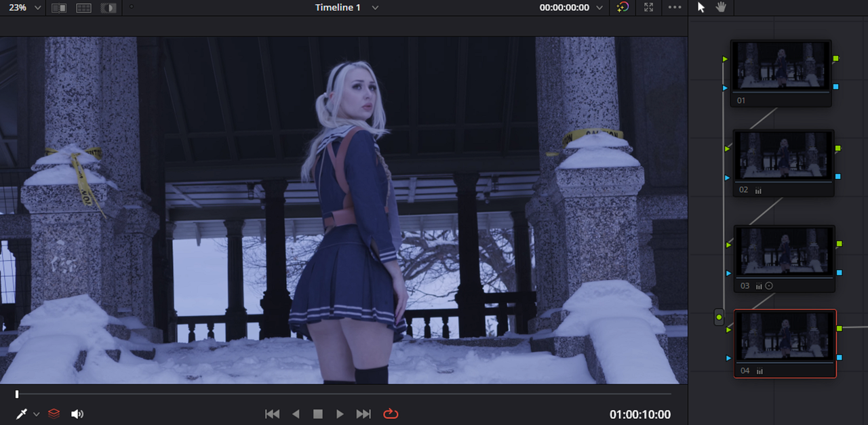Jump to the last frame
Image resolution: width=868 pixels, height=425 pixels.
(363, 413)
